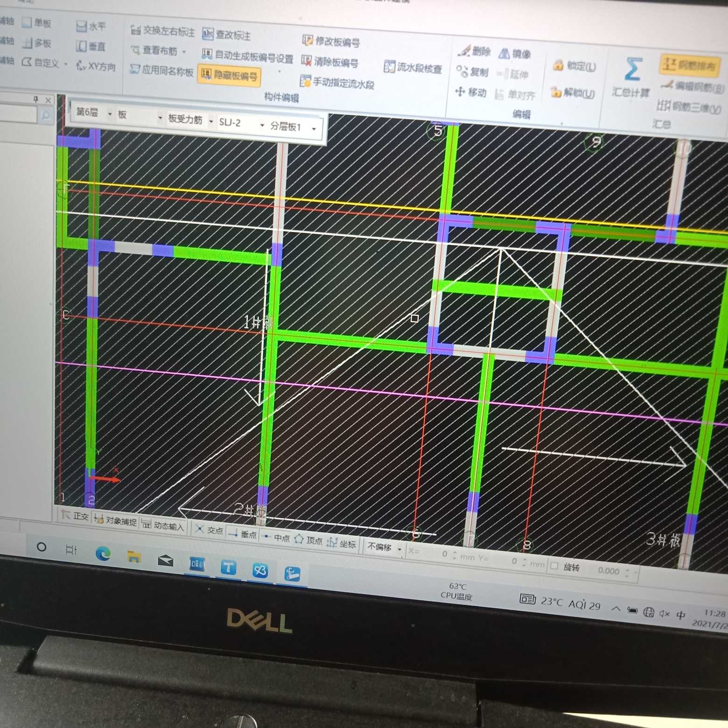Open 编辑钢筋(B) rebar editor
Image resolution: width=728 pixels, height=728 pixels.
click(x=692, y=86)
